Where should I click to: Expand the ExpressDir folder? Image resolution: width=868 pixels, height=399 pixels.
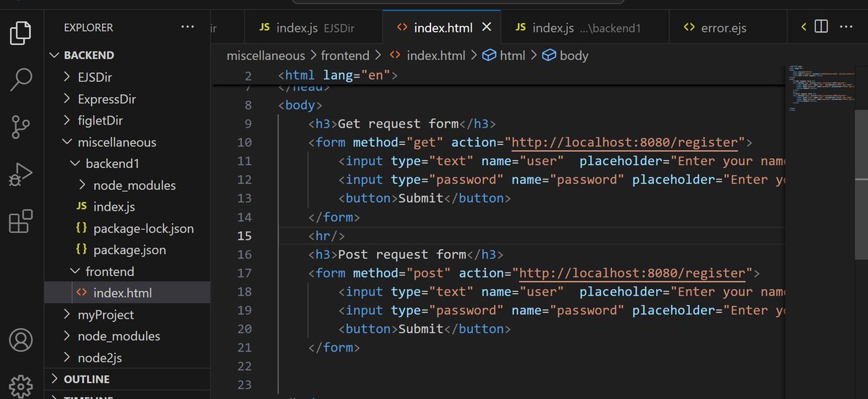[67, 99]
